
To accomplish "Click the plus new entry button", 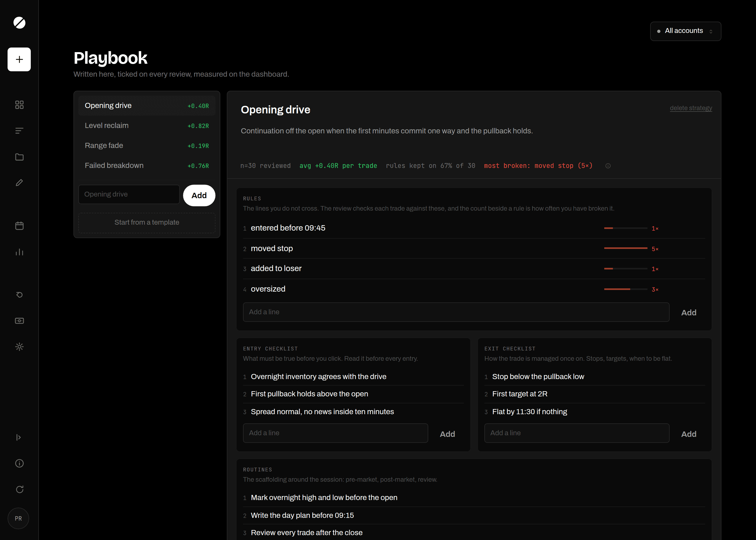I will point(19,59).
